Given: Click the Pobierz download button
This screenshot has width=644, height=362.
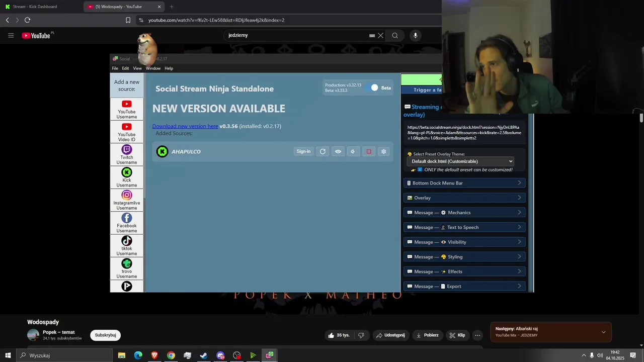Looking at the screenshot, I should point(427,335).
